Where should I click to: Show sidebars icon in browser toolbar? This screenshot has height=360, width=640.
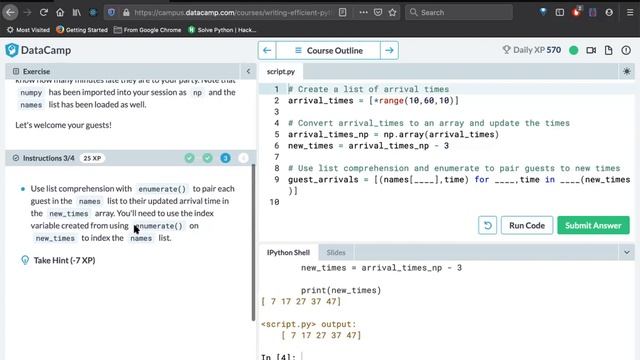tap(560, 13)
